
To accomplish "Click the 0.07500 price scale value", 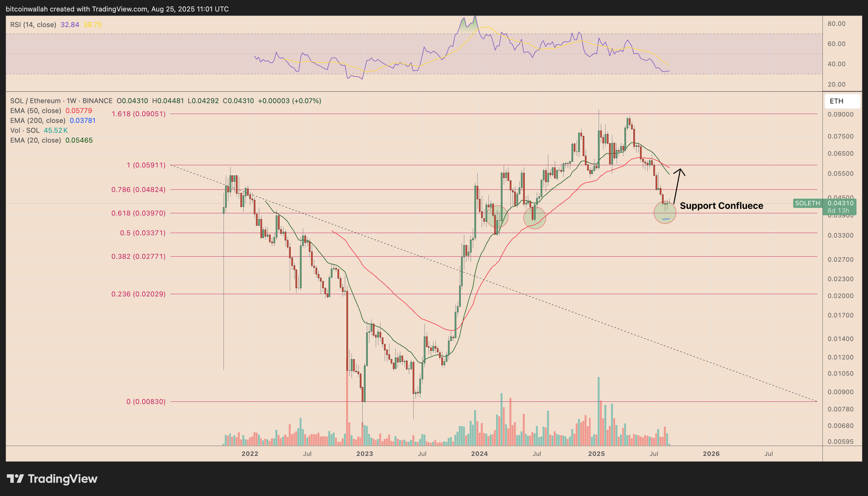I will point(841,137).
